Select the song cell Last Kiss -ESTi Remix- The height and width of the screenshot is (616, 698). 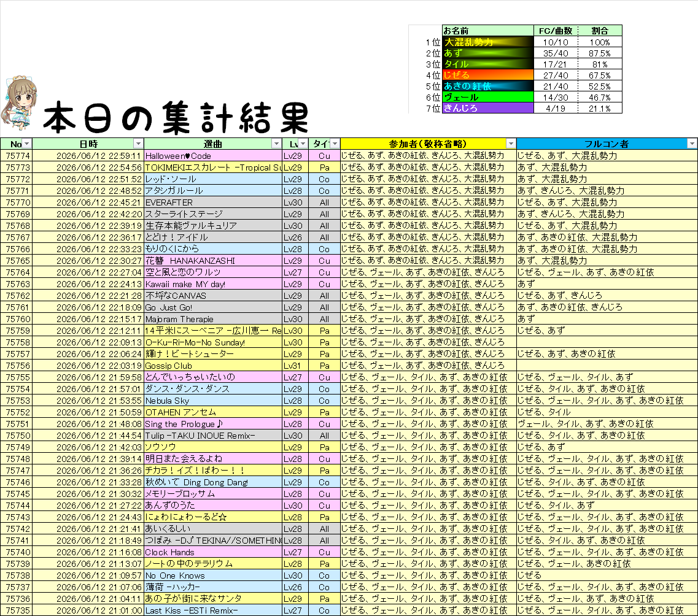click(213, 610)
